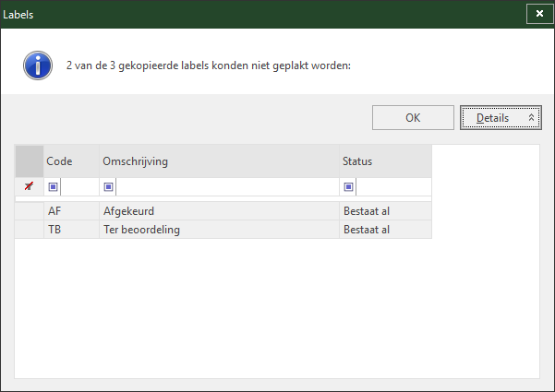Viewport: 555px width, 392px height.
Task: Sort by the Code column header
Action: click(71, 161)
